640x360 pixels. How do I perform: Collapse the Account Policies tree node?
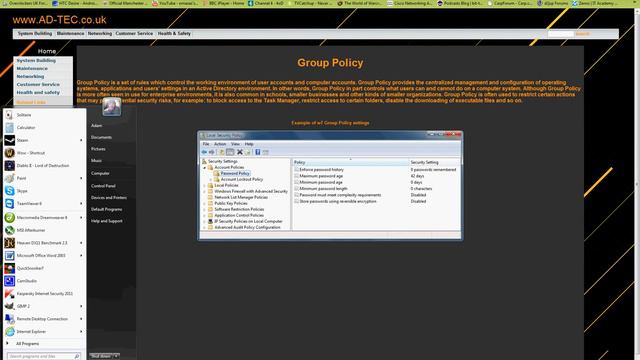tap(205, 167)
